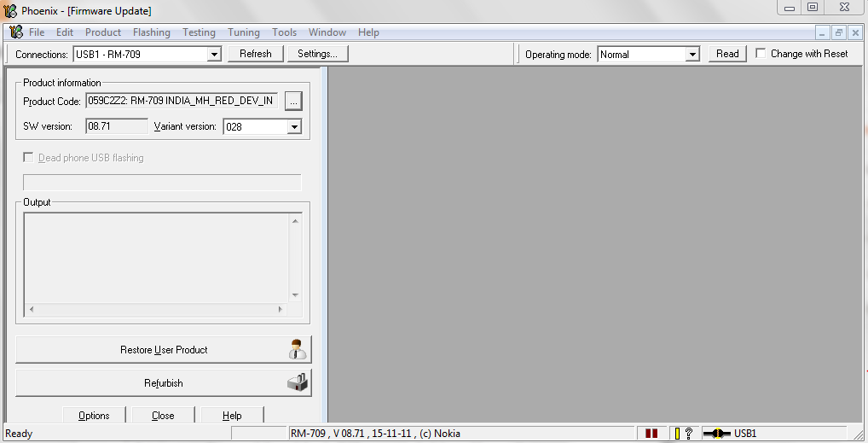
Task: Click the Read button
Action: pos(727,54)
